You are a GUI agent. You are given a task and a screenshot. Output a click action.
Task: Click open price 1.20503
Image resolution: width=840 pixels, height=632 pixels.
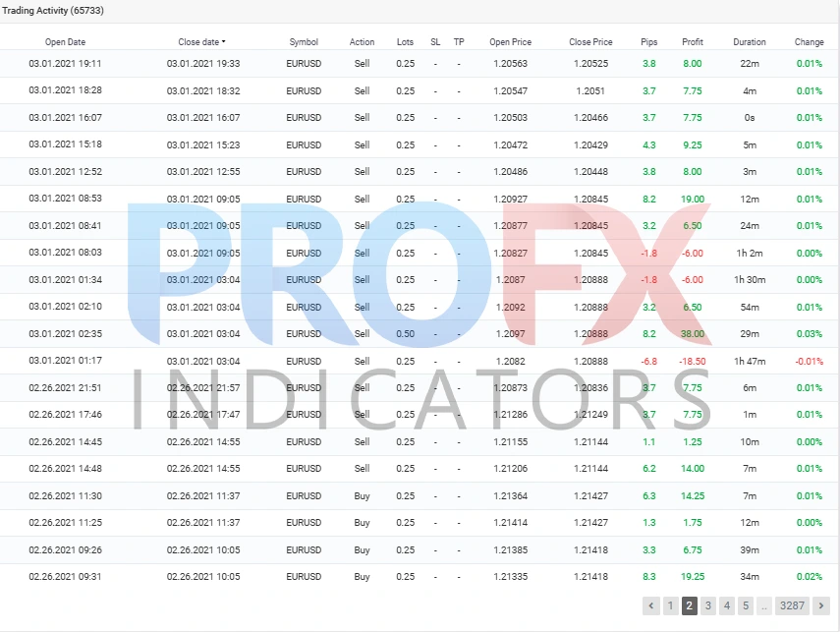(511, 117)
